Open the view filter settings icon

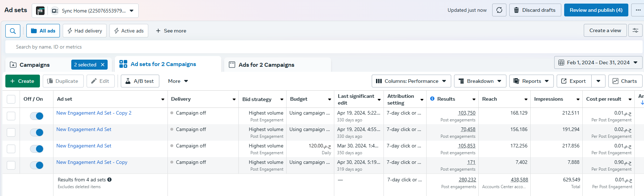(635, 31)
